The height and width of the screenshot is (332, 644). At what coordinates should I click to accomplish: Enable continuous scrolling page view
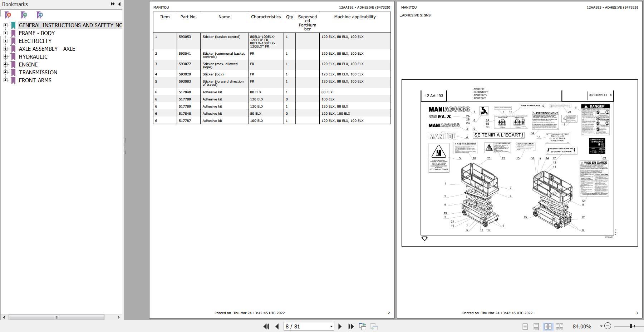(536, 326)
